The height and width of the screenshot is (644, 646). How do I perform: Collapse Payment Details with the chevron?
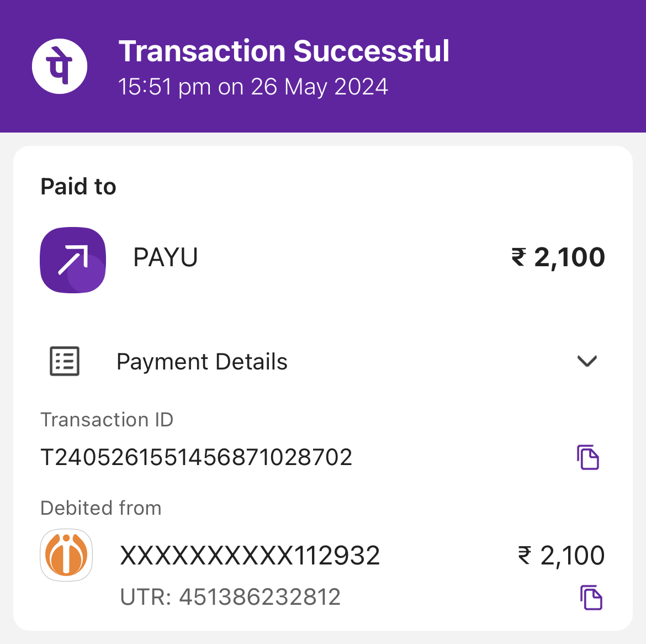587,361
